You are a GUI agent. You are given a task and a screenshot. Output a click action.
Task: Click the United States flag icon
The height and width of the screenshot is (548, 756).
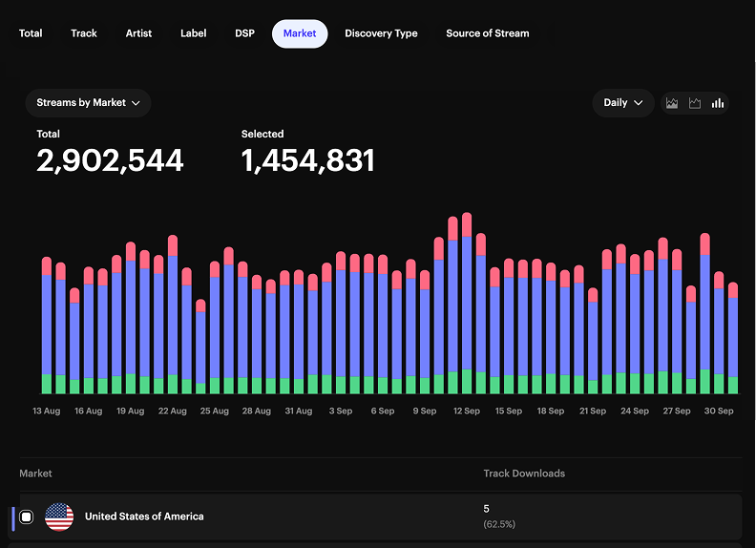pos(59,516)
